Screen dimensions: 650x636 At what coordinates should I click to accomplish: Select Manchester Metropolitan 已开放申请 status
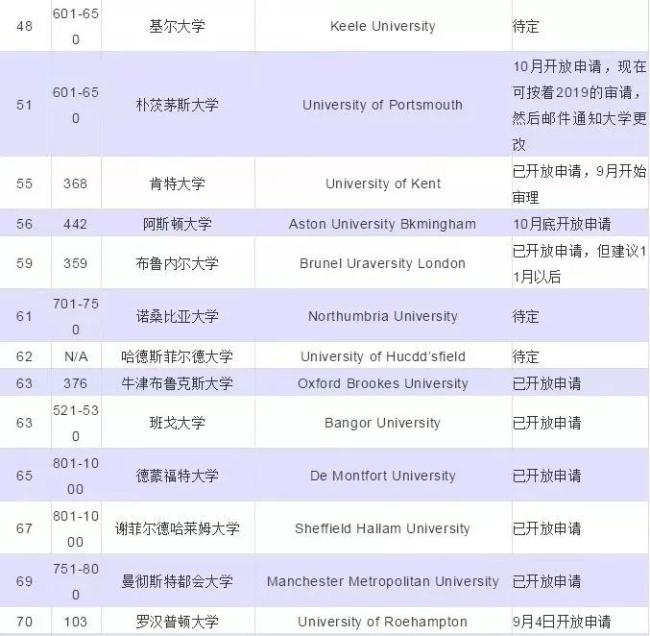pyautogui.click(x=547, y=581)
